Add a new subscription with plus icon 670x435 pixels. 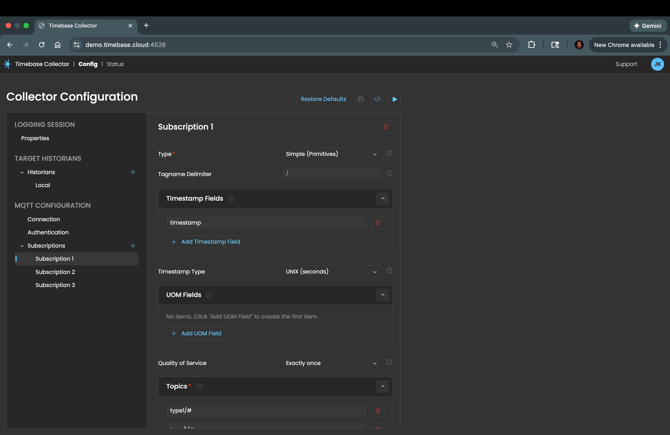133,246
